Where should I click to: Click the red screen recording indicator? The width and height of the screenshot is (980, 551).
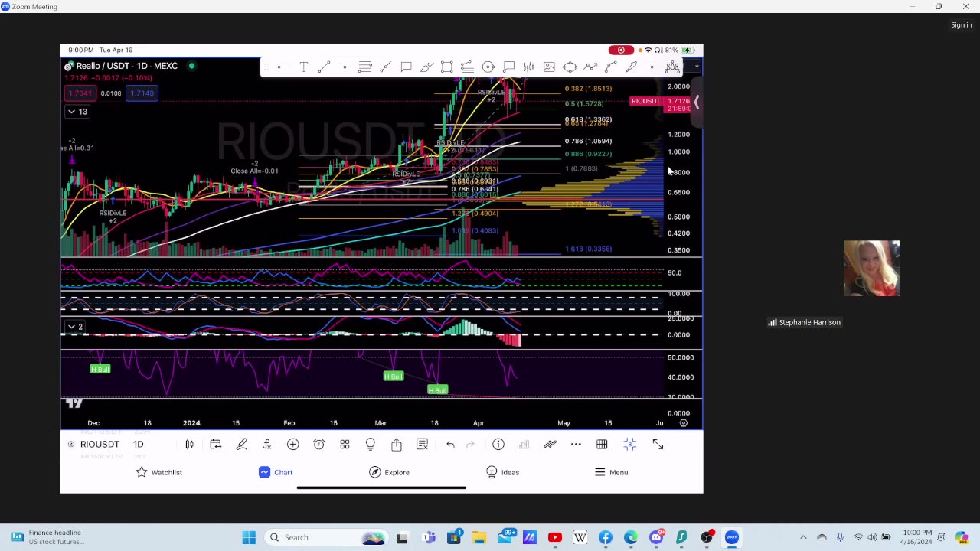621,50
